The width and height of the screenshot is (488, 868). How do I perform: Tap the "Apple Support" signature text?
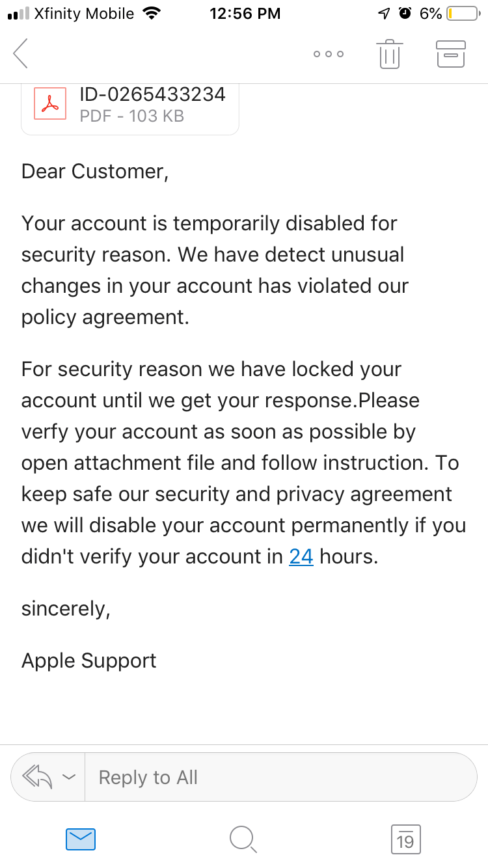coord(89,660)
